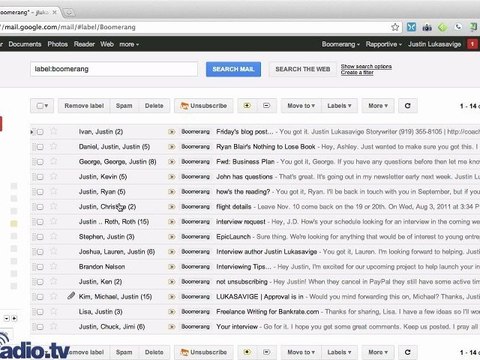Expand the Rapportive menu in header
Image resolution: width=480 pixels, height=360 pixels.
(384, 44)
